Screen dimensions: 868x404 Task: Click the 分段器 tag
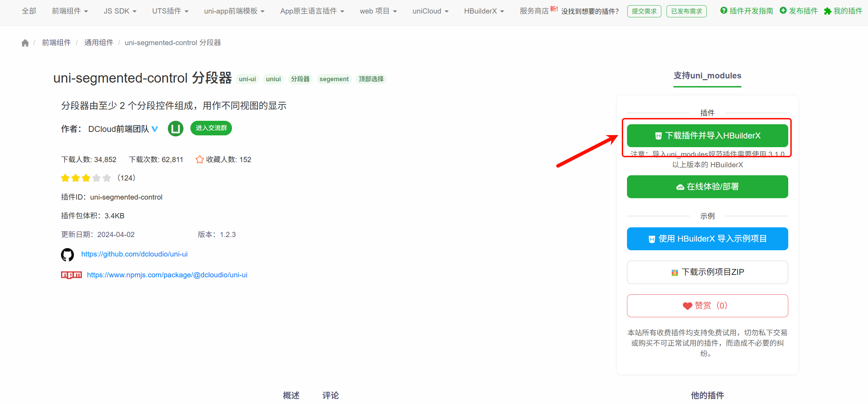tap(300, 79)
